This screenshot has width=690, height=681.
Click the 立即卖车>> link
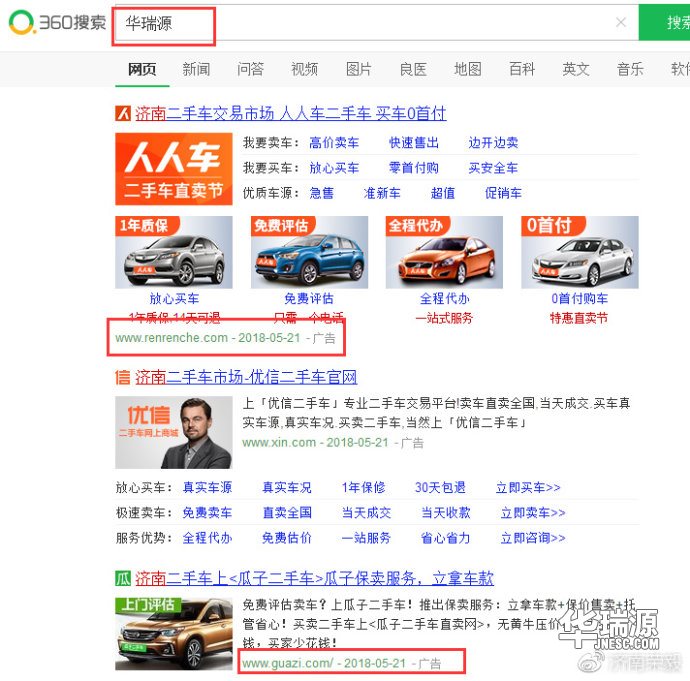tap(533, 513)
